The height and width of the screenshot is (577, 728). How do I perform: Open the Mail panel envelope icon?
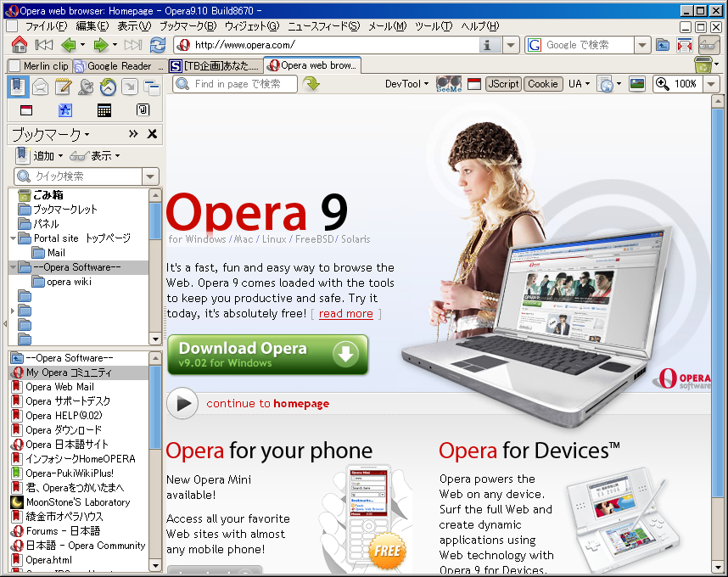pos(41,87)
